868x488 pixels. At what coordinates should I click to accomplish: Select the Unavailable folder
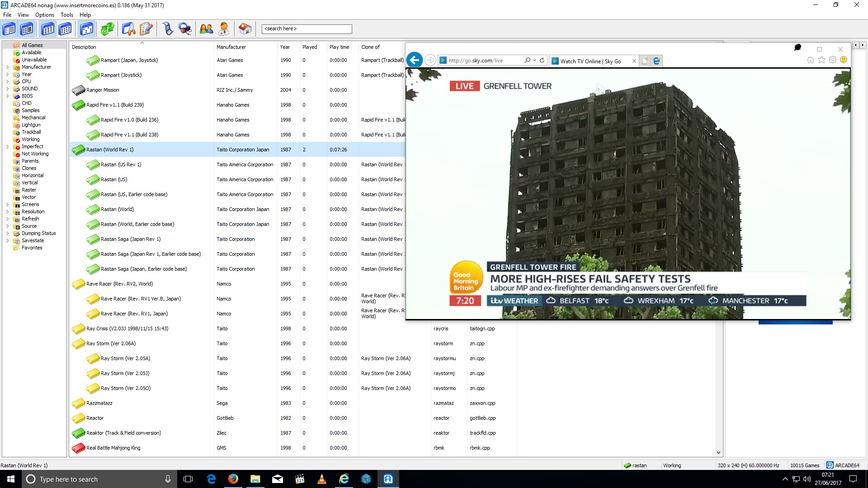coord(34,60)
